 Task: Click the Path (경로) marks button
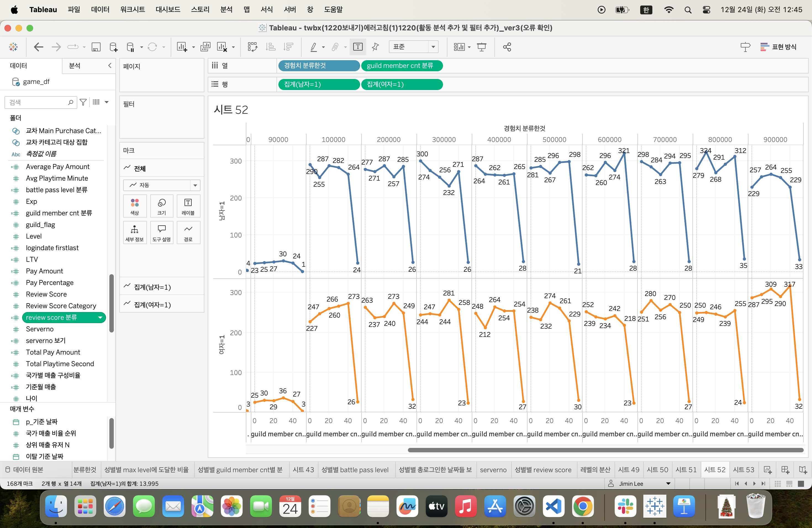188,233
